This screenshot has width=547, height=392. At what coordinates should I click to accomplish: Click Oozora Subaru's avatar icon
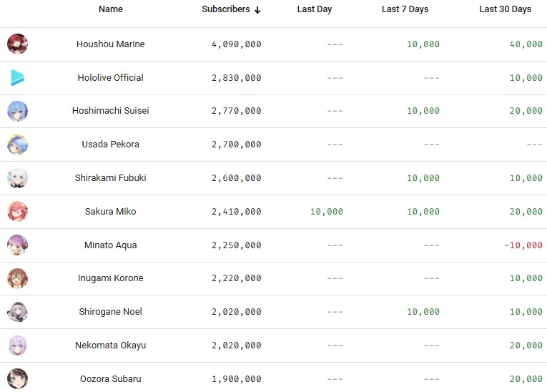point(17,378)
